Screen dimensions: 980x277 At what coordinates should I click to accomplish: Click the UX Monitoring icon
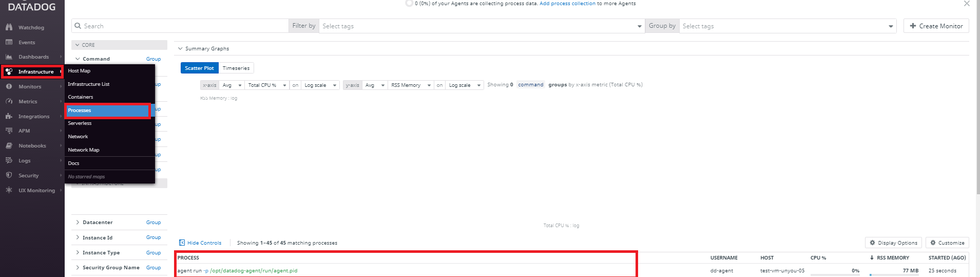point(9,190)
